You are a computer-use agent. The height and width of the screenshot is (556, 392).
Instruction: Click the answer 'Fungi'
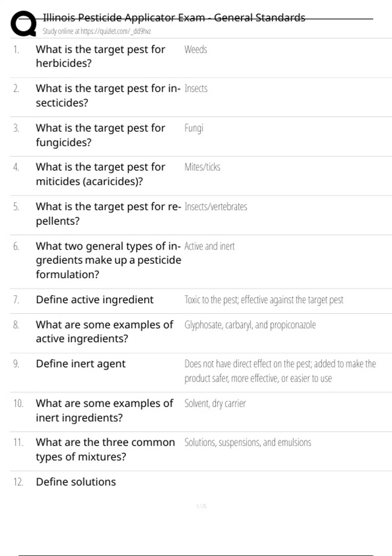point(194,128)
